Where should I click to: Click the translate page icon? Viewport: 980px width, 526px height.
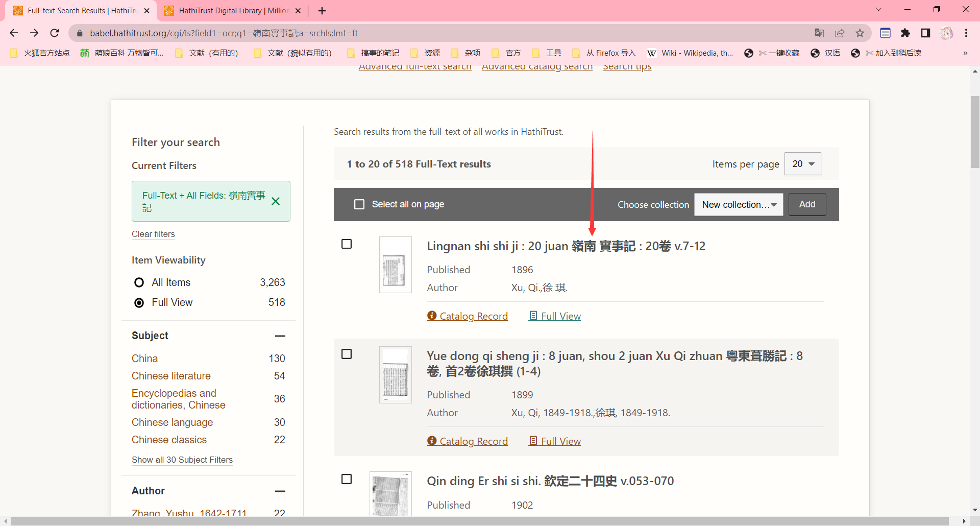[819, 33]
